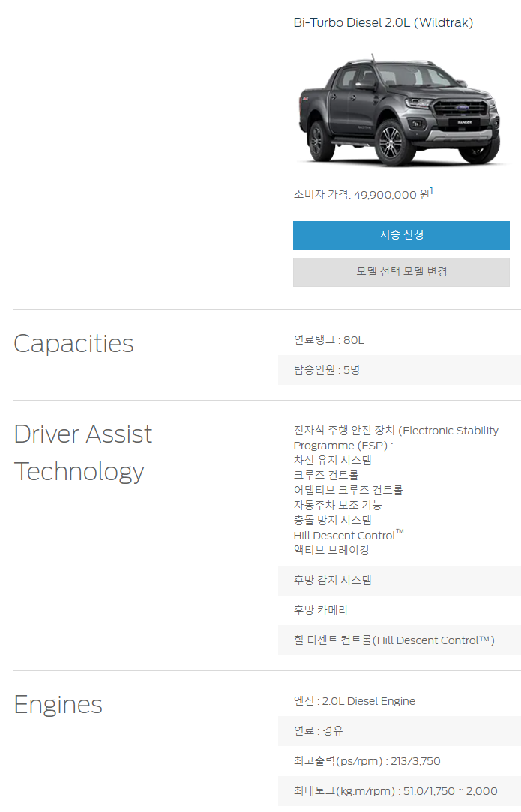The width and height of the screenshot is (521, 812).
Task: Click the 충돌 방지 시스템 line
Action: 332,520
